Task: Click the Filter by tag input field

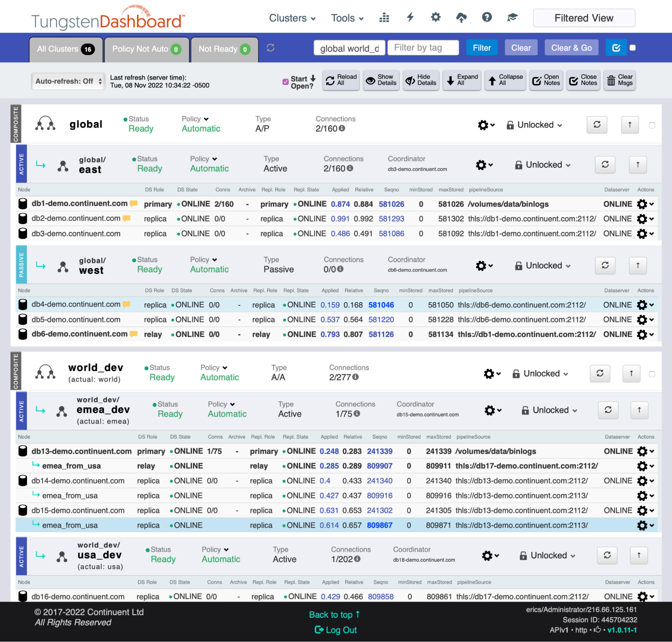Action: (x=423, y=48)
